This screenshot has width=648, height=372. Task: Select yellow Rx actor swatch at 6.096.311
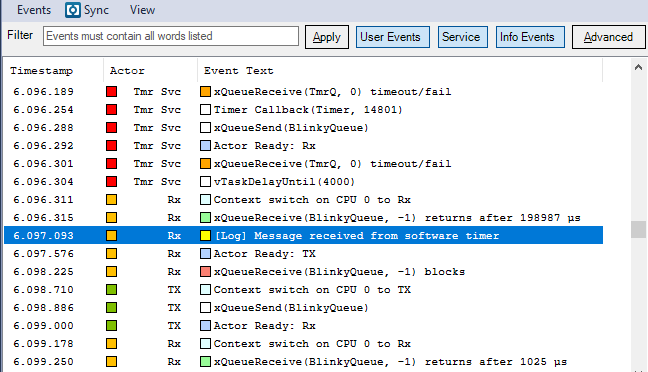coord(111,200)
